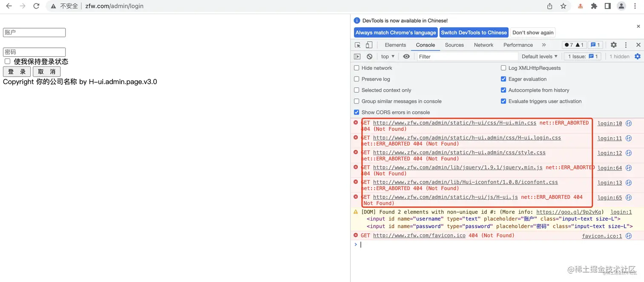
Task: Dismiss the DevTools language notification bar
Action: [638, 26]
